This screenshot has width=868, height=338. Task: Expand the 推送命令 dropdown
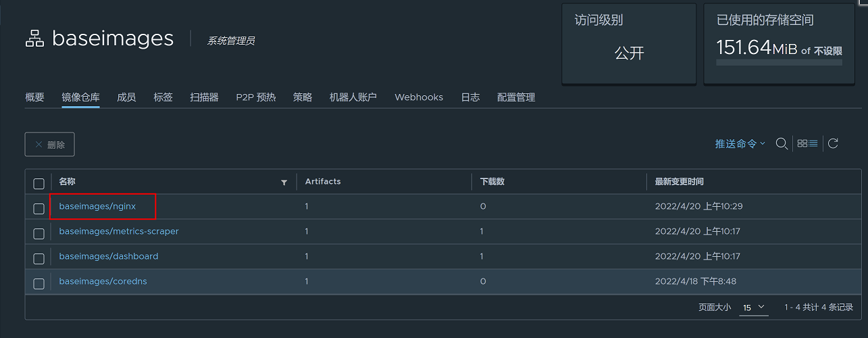click(x=740, y=144)
